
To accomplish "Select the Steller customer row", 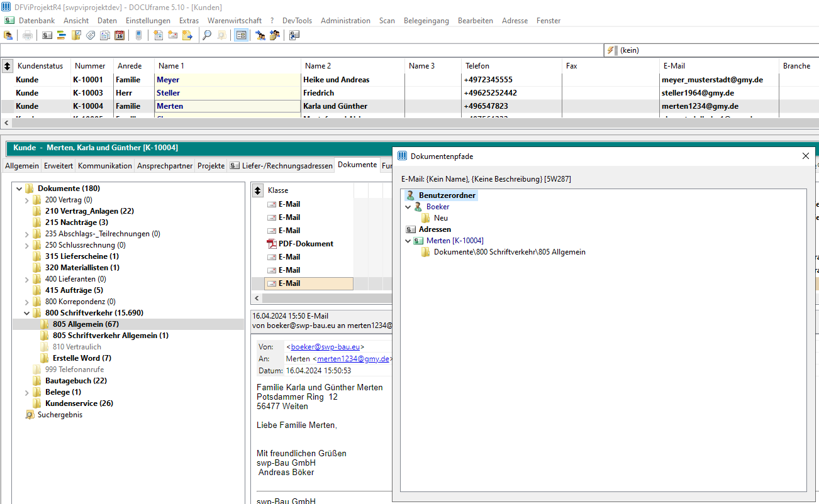I will coord(409,93).
